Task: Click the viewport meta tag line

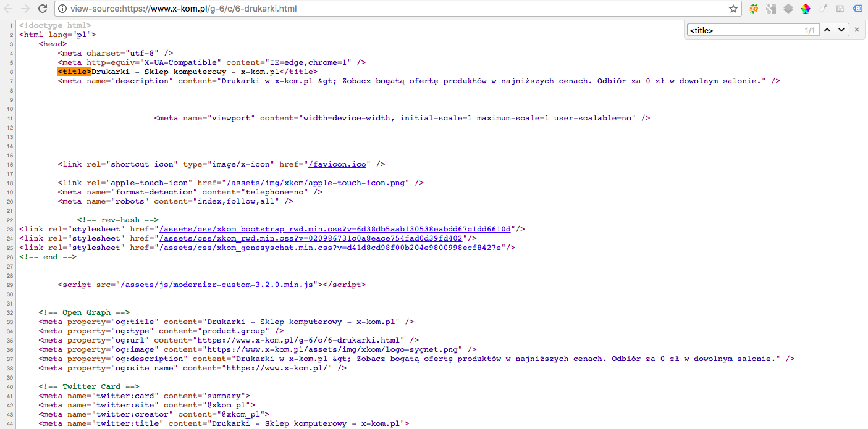Action: (402, 118)
